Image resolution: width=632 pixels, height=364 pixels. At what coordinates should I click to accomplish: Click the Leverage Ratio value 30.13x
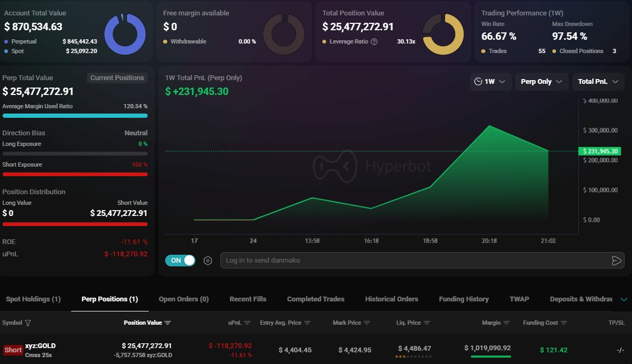(x=406, y=41)
